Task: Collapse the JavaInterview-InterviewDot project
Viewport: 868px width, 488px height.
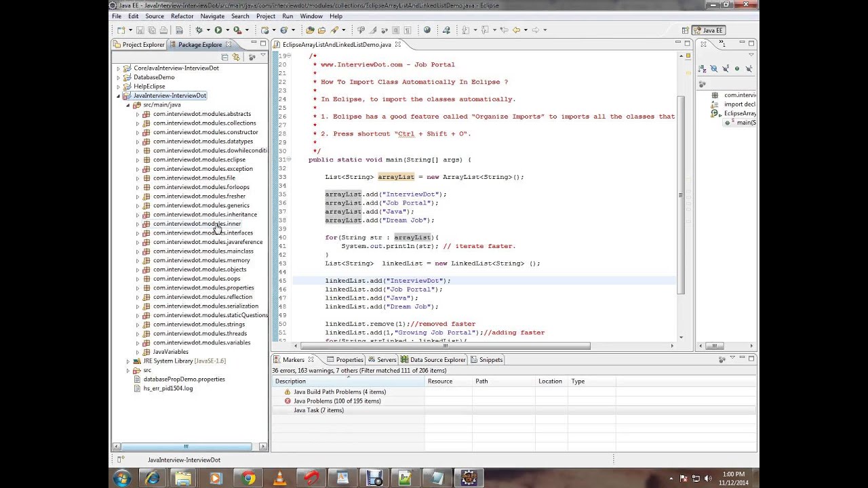Action: pos(118,96)
